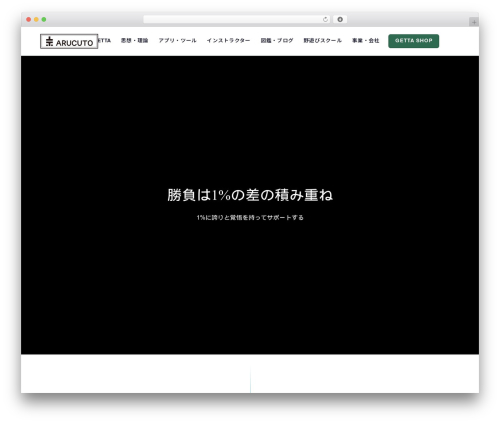This screenshot has width=500, height=423.
Task: Maximize the window with green button
Action: tap(44, 20)
